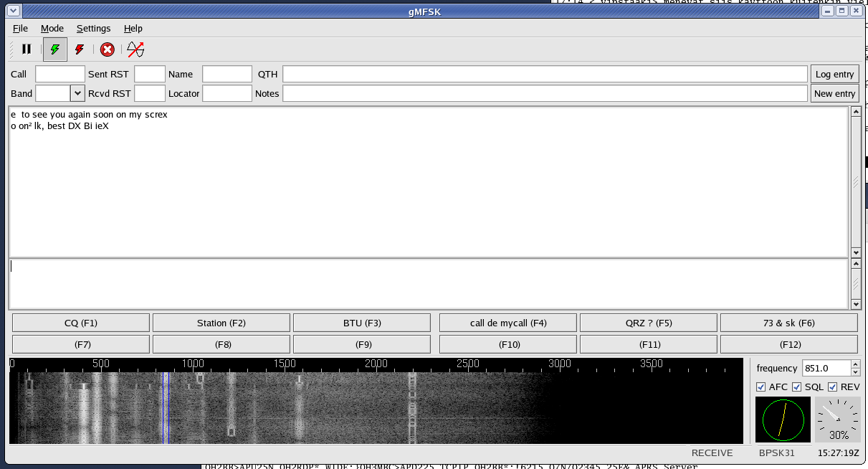
Task: Click the frequency value field showing 851.0
Action: (x=826, y=368)
